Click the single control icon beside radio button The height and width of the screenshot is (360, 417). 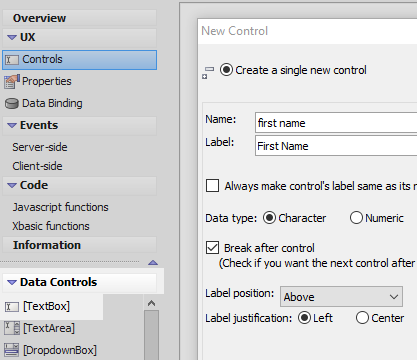pyautogui.click(x=208, y=73)
